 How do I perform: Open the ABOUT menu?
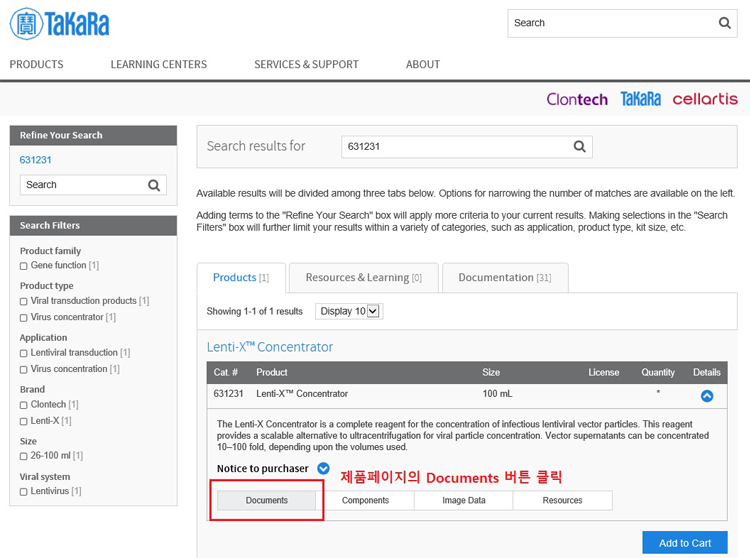tap(423, 64)
